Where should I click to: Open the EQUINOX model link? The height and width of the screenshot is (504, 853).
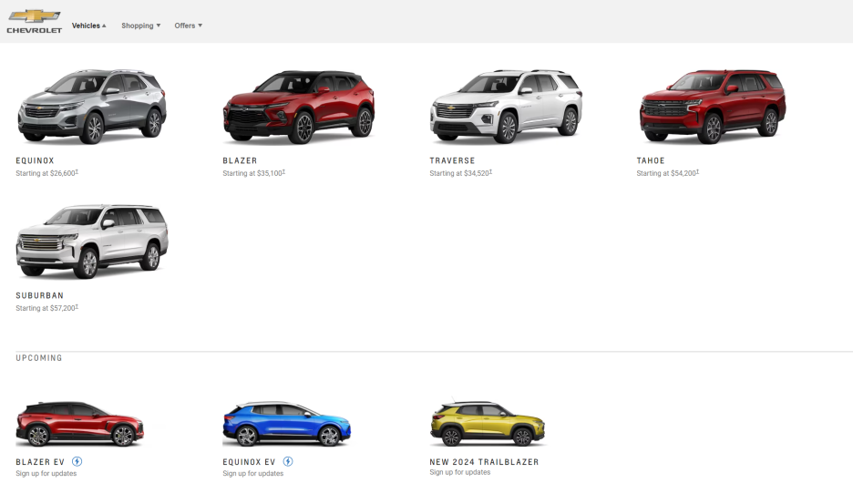[x=35, y=160]
